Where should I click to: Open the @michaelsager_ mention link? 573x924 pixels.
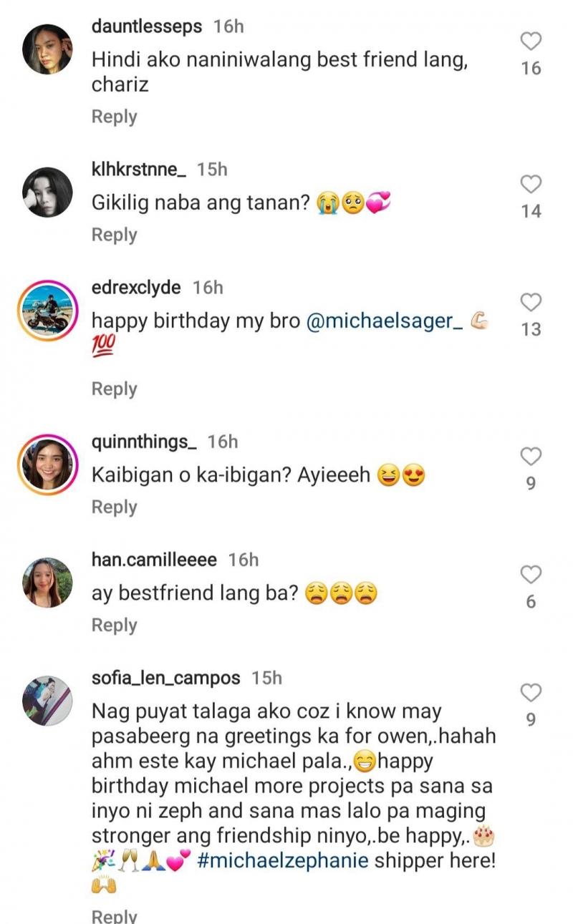[384, 322]
